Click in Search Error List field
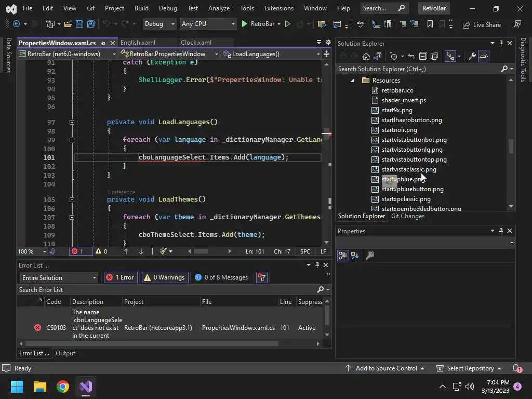This screenshot has height=399, width=532. tap(167, 290)
